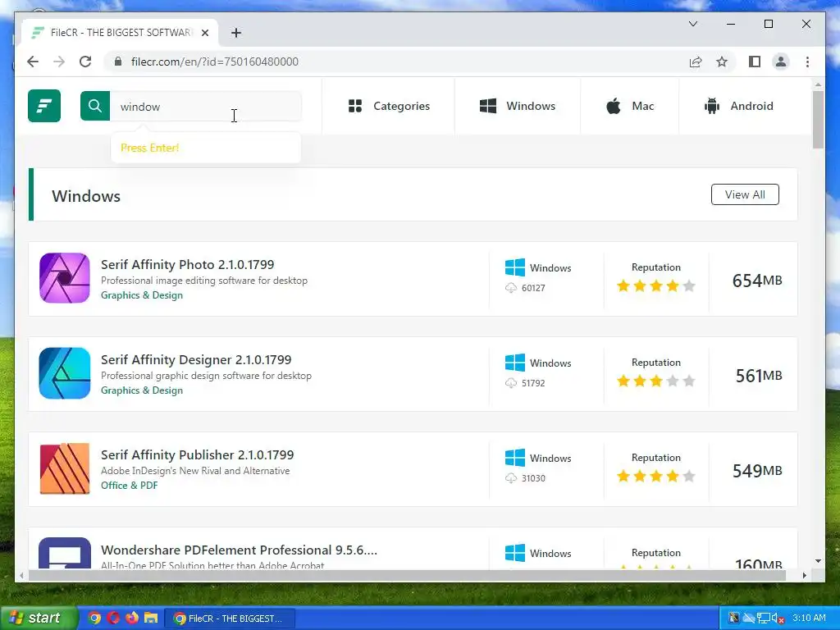Click the address bar URL
The height and width of the screenshot is (630, 840).
pyautogui.click(x=214, y=62)
